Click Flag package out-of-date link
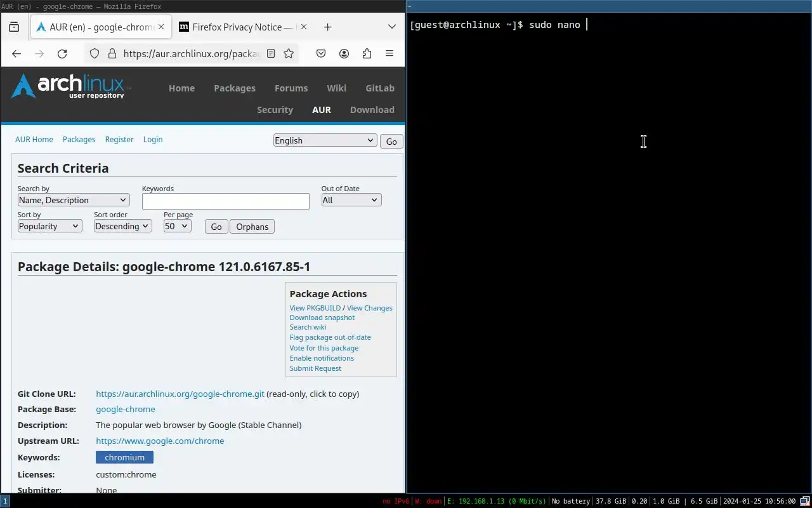This screenshot has width=812, height=508. tap(331, 337)
